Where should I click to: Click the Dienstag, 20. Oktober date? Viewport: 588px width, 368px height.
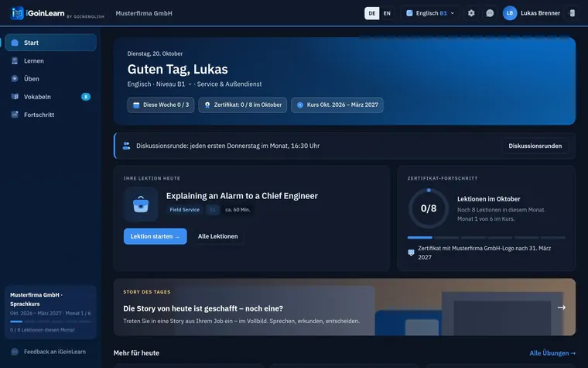(155, 53)
